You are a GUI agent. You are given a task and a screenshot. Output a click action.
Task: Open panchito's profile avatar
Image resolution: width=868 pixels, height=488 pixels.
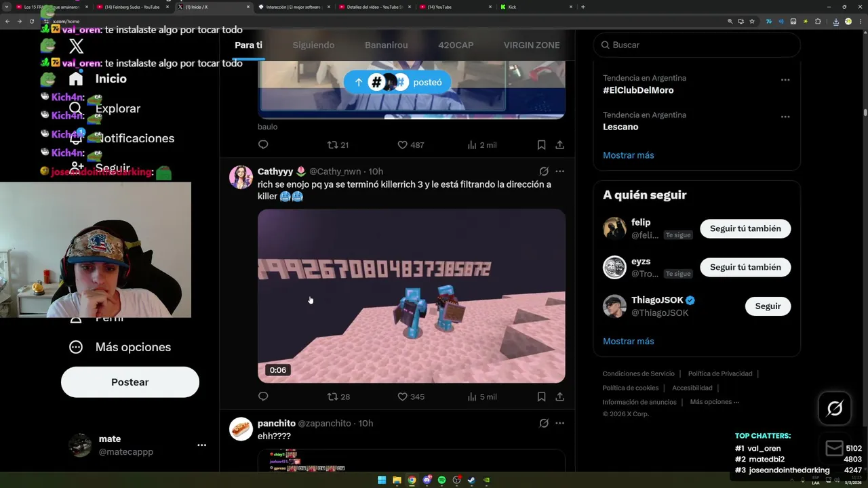tap(241, 429)
